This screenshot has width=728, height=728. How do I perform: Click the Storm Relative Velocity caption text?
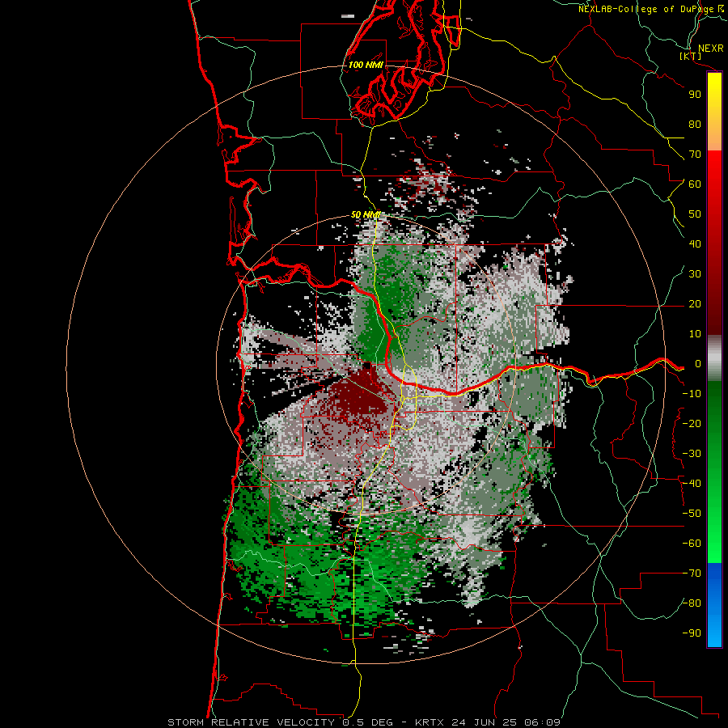pyautogui.click(x=364, y=722)
